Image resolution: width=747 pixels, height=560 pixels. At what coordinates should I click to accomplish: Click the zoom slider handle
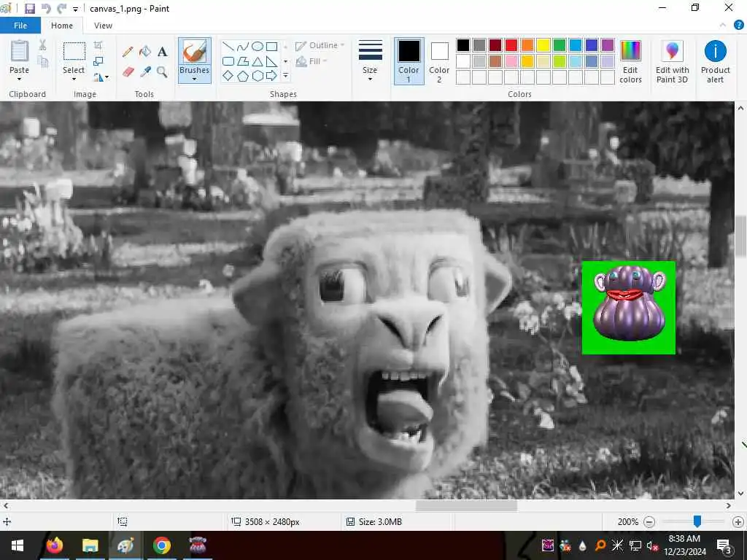point(697,521)
